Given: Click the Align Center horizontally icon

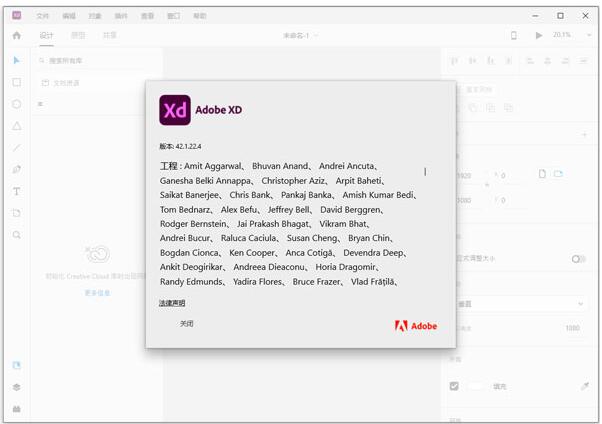Looking at the screenshot, I should pyautogui.click(x=548, y=61).
